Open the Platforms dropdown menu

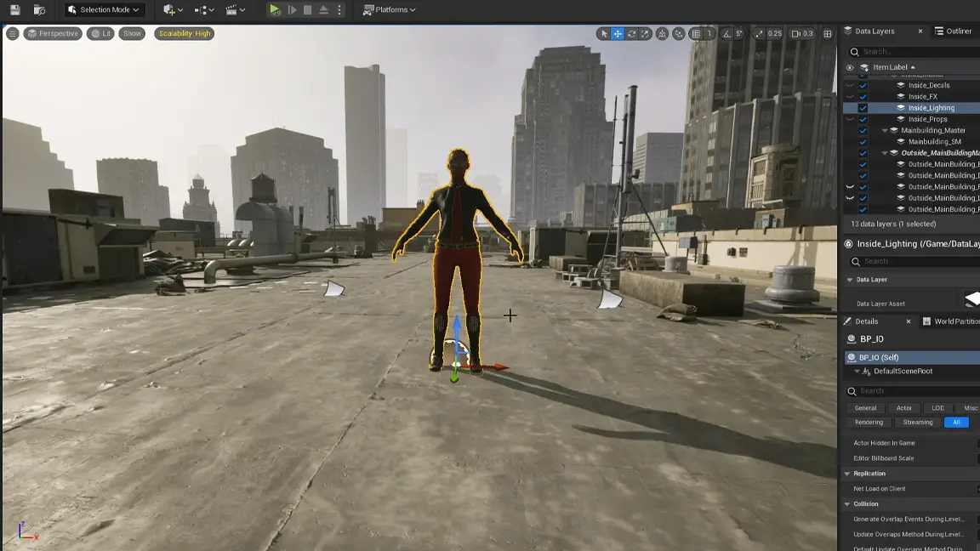390,10
